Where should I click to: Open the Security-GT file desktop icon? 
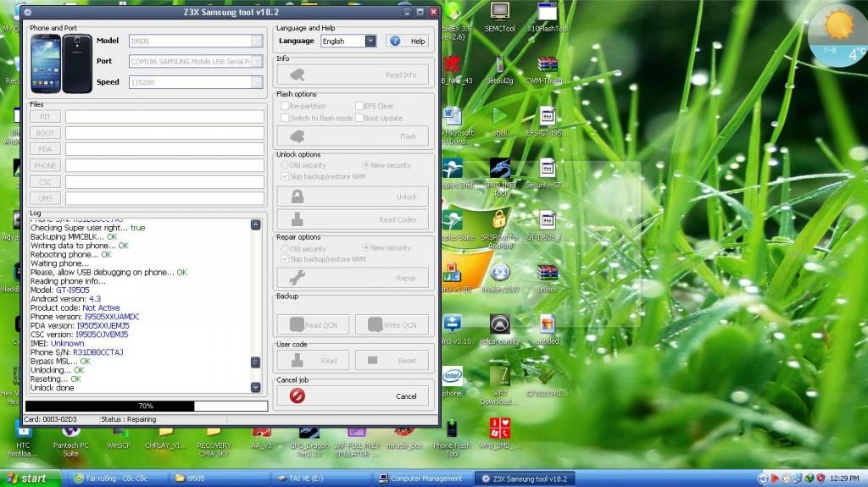pyautogui.click(x=547, y=174)
